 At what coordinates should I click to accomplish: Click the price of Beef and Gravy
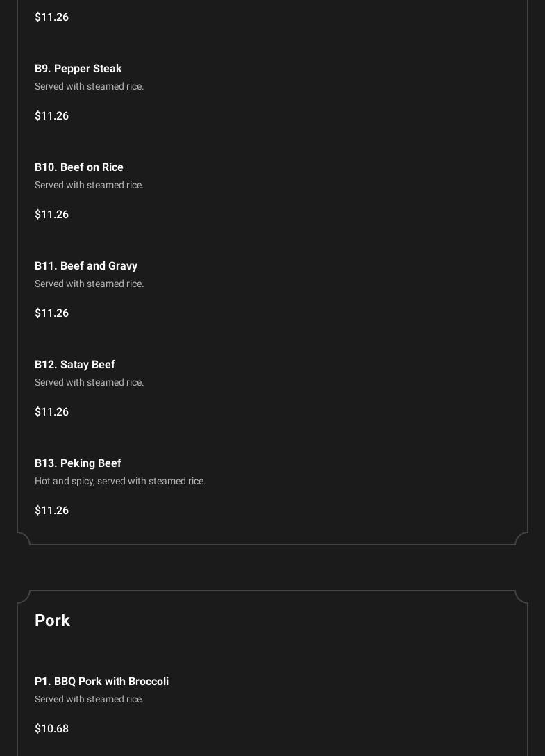click(x=51, y=313)
